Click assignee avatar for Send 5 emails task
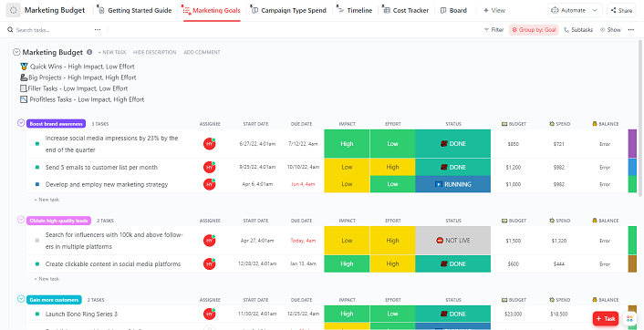Image resolution: width=644 pixels, height=330 pixels. tap(210, 168)
